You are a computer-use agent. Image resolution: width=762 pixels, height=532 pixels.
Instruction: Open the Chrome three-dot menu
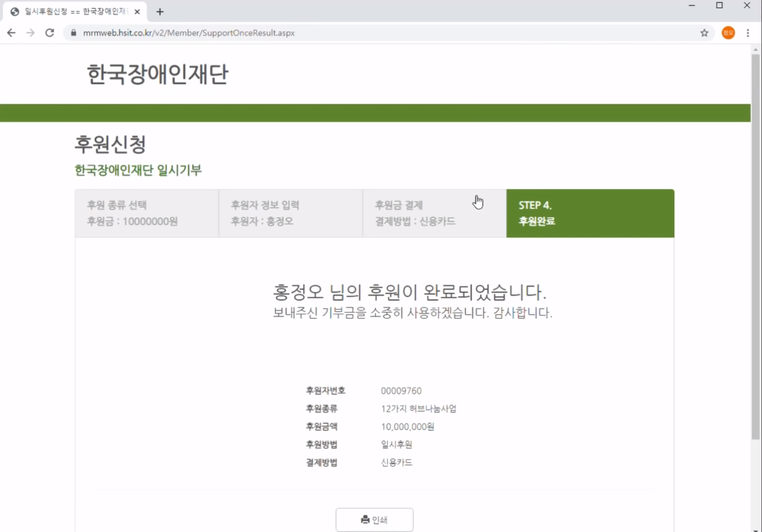748,33
